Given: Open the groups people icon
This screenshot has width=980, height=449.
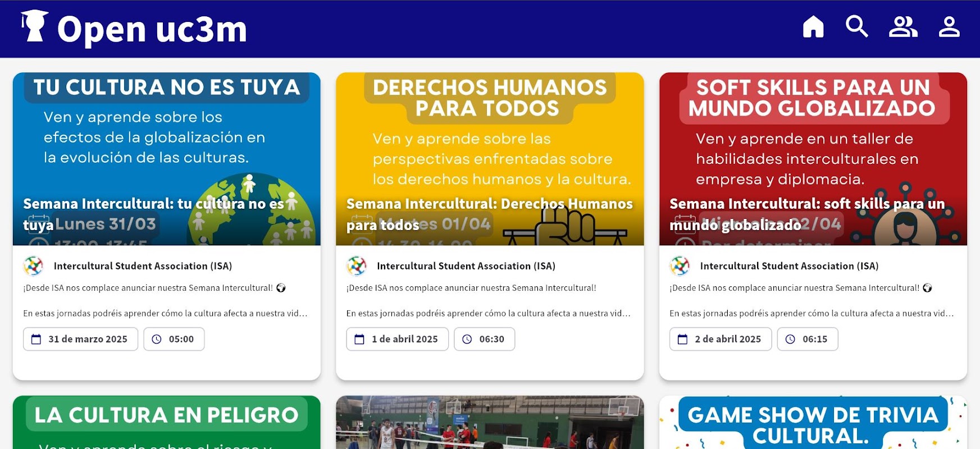Looking at the screenshot, I should [903, 26].
